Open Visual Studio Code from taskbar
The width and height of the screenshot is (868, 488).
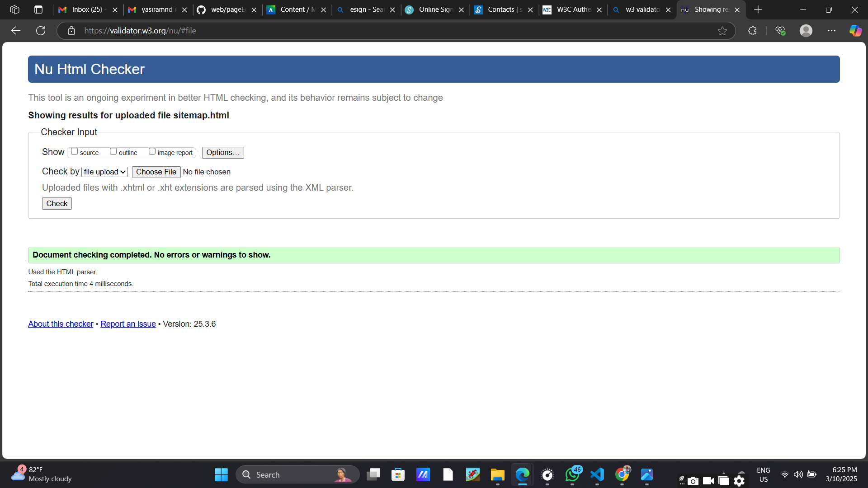[597, 474]
